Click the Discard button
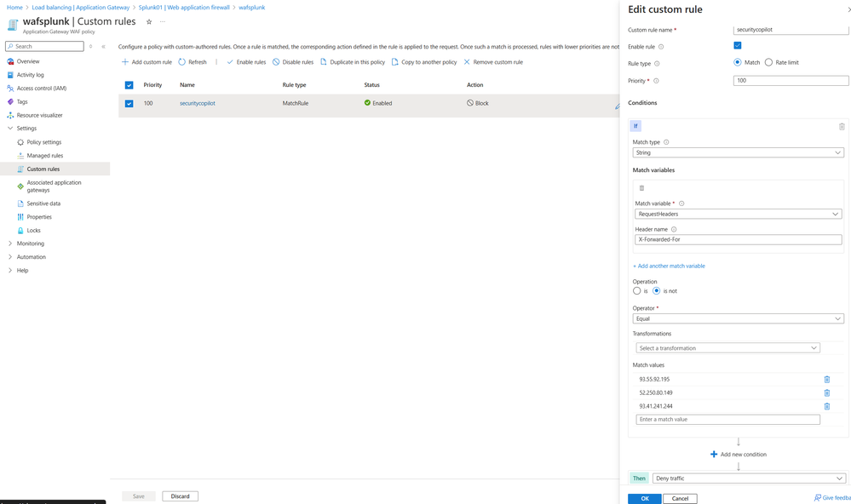 point(181,495)
